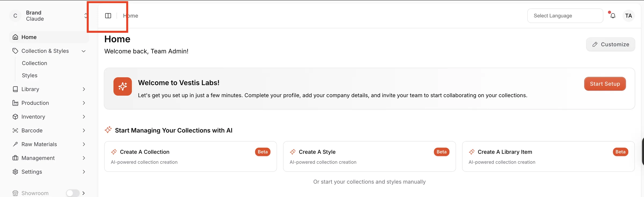Click the Settings gear icon
This screenshot has width=644, height=197.
pos(15,172)
